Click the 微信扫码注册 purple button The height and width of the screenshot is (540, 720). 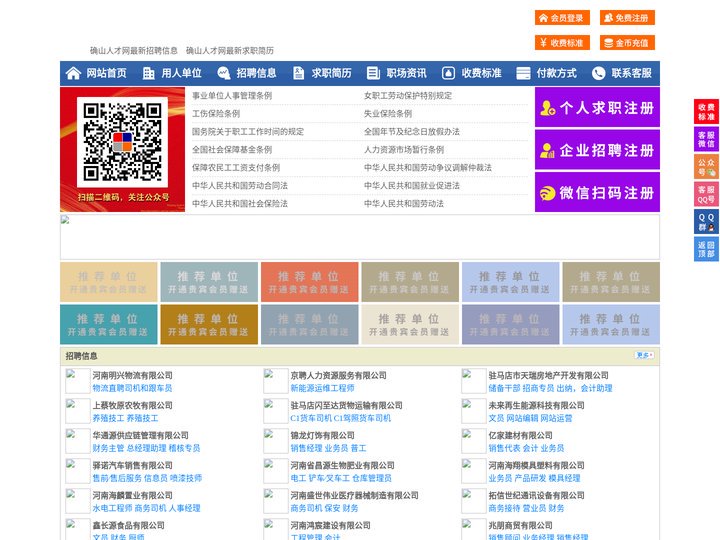tap(597, 192)
